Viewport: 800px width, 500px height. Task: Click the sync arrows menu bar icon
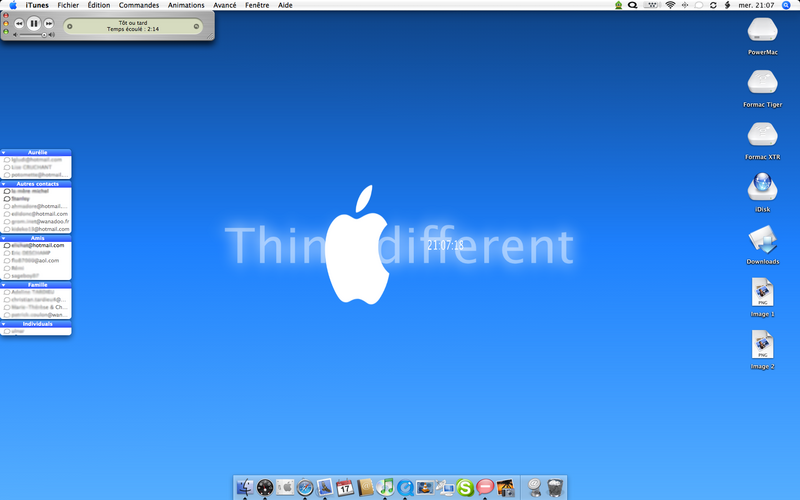(x=713, y=5)
